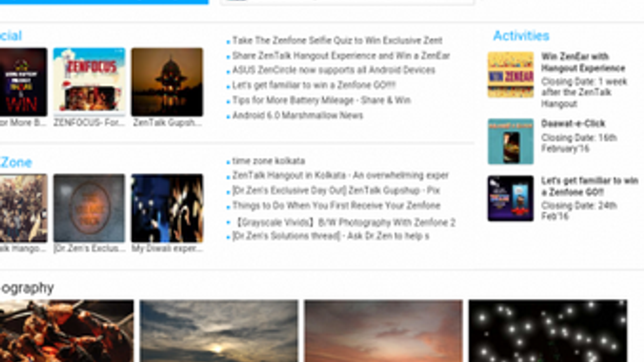Open the ZenTalk Gupshup sunset thumbnail
The image size is (644, 362).
pos(167,82)
